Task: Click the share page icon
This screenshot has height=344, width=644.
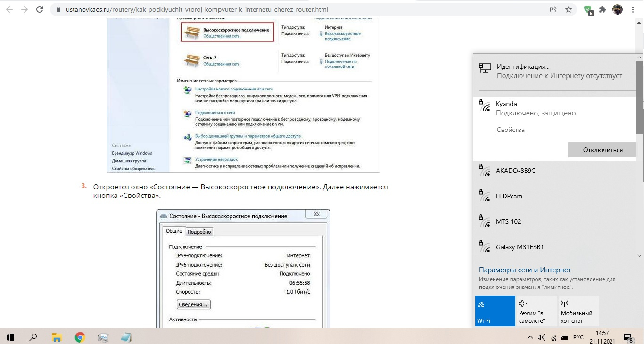Action: pos(553,9)
